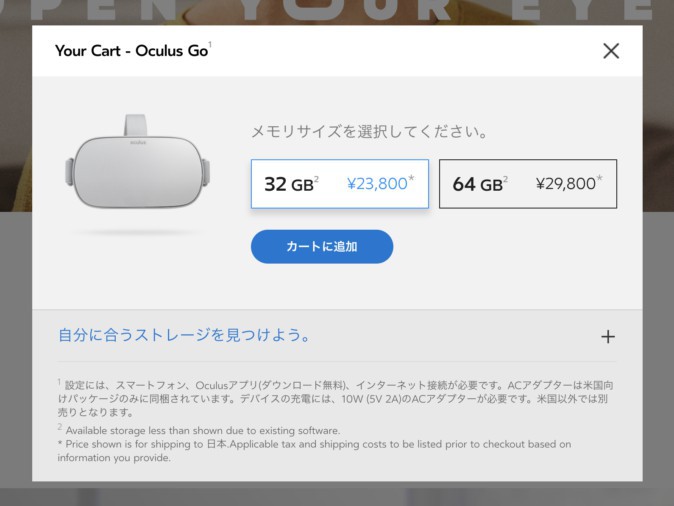Select the 64 GB memory option
This screenshot has height=506, width=674.
click(527, 184)
